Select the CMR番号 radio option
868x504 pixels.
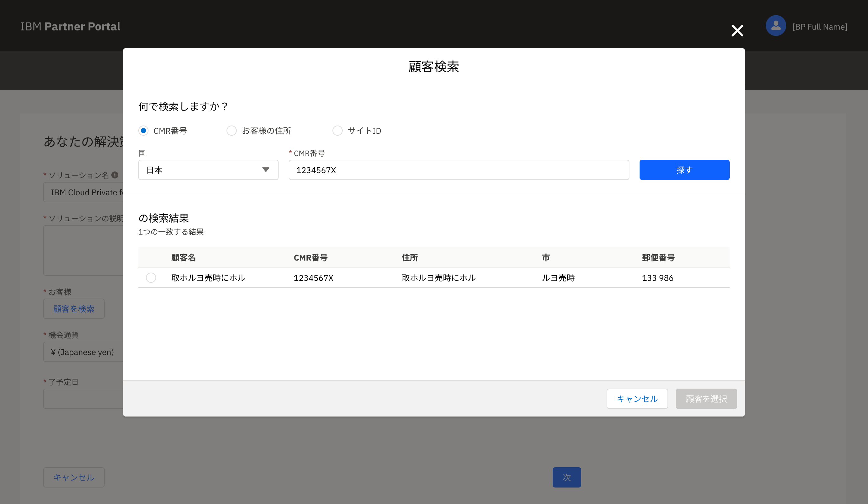(143, 131)
